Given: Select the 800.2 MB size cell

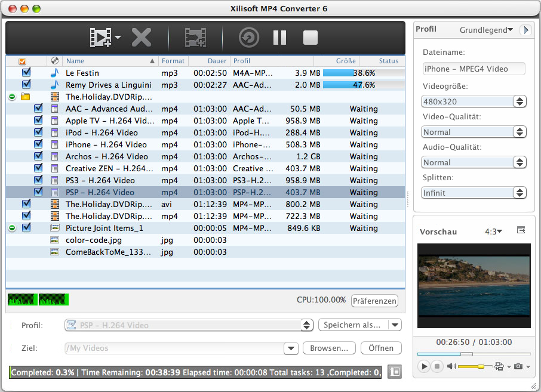Looking at the screenshot, I should [303, 204].
